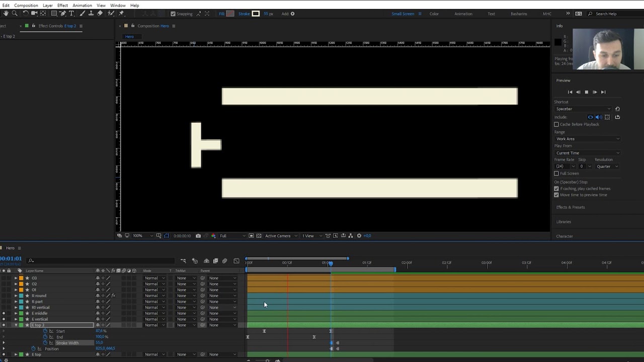
Task: Open the Composition menu
Action: point(26,5)
